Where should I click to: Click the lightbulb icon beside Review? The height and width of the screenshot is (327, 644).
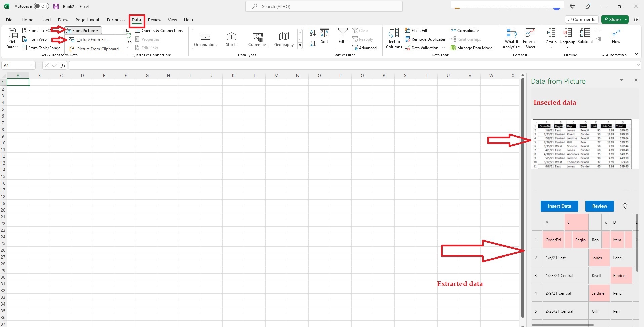click(625, 206)
